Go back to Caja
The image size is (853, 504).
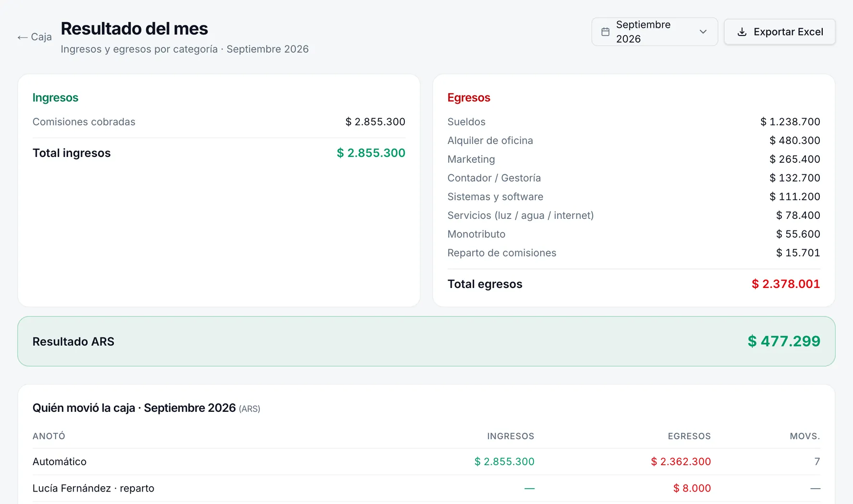click(x=35, y=37)
